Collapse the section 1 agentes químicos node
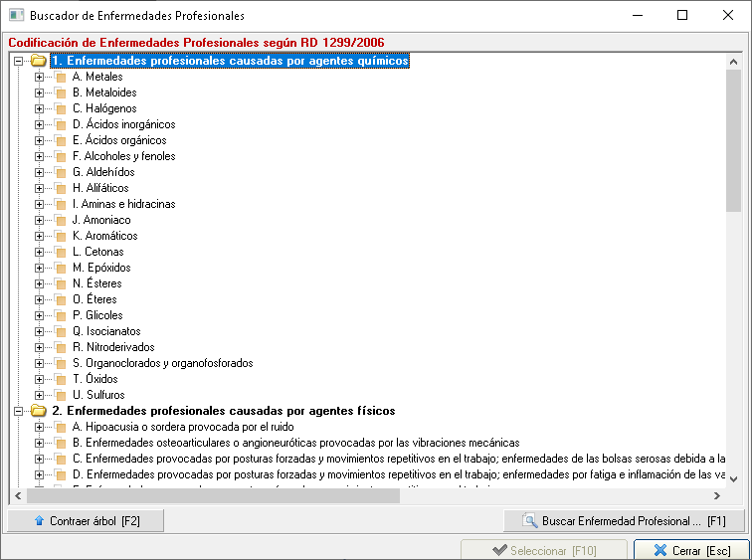 tap(19, 61)
